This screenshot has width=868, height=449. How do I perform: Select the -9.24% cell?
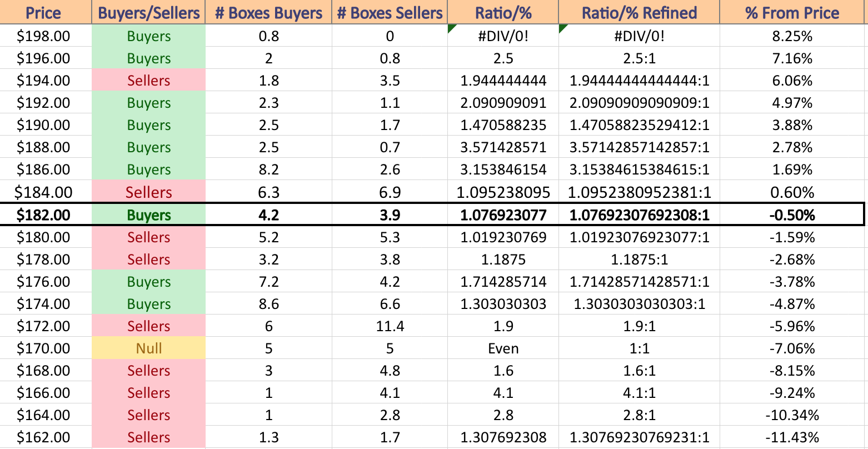click(792, 393)
